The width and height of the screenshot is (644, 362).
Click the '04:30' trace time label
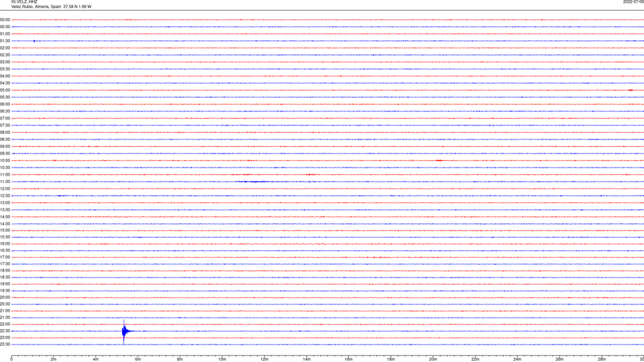tap(5, 83)
